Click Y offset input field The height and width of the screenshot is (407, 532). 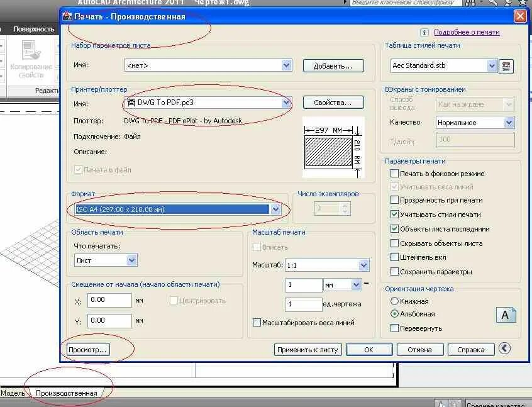pos(109,321)
